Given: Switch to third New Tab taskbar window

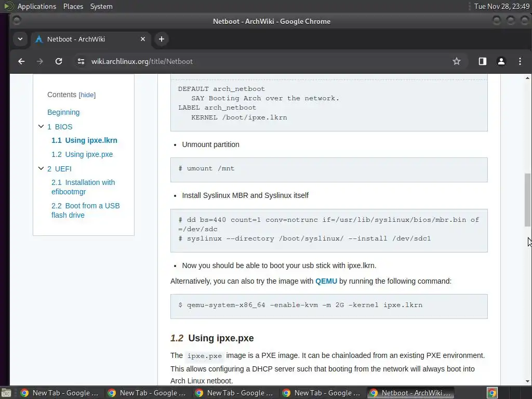Looking at the screenshot, I should pos(234,393).
